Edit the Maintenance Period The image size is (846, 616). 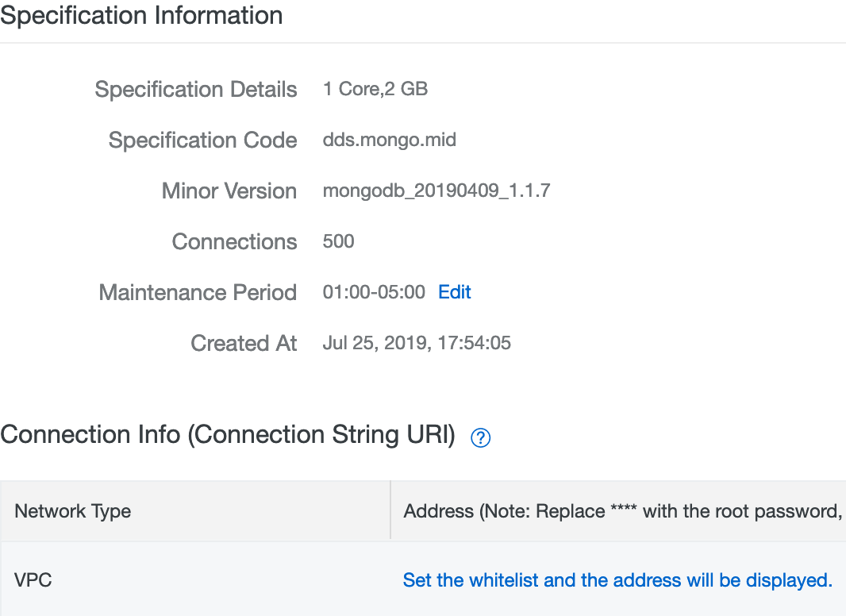454,292
